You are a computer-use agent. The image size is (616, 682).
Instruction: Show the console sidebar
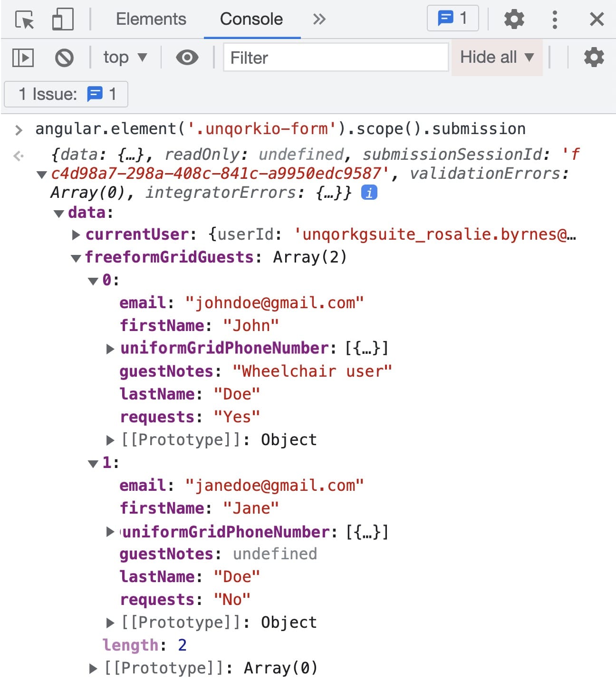coord(23,58)
